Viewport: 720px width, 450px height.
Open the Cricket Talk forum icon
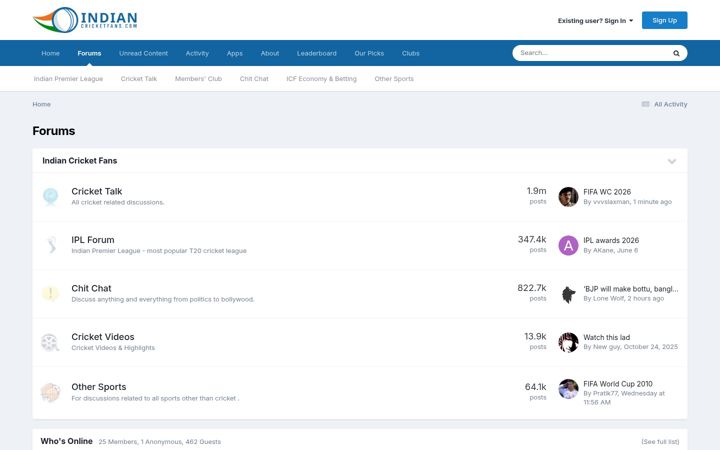pos(51,197)
